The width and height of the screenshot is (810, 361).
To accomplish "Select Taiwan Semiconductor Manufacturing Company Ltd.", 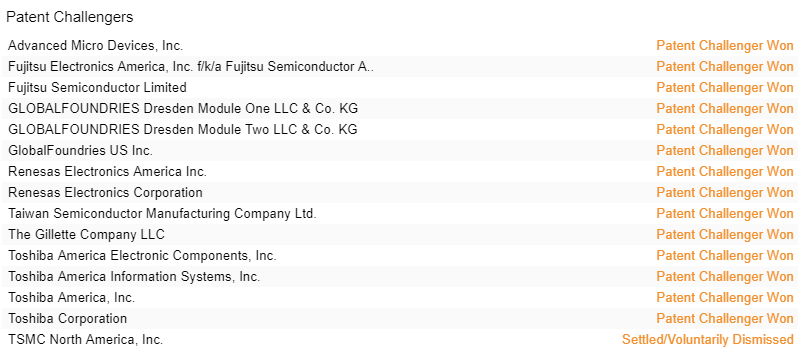I will point(162,214).
